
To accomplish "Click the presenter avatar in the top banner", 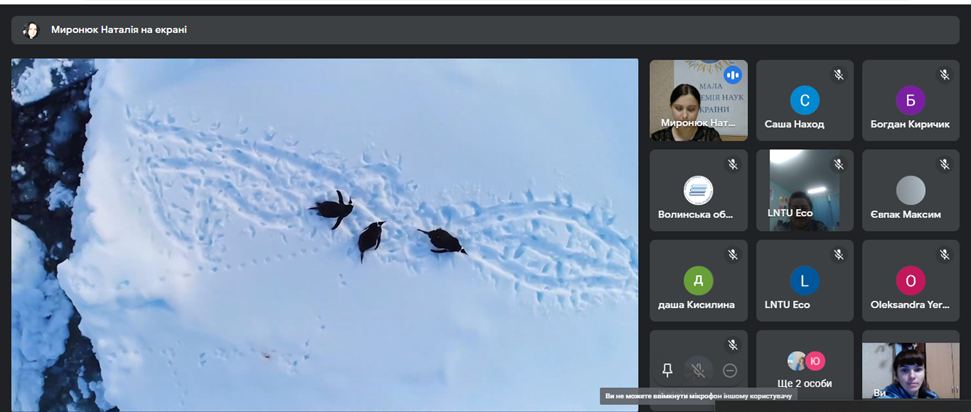I will 31,30.
